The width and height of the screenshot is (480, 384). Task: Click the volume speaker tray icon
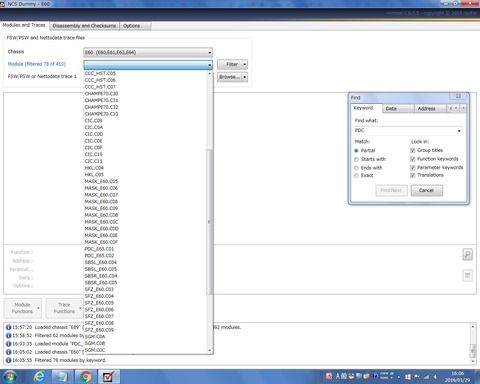[x=435, y=377]
